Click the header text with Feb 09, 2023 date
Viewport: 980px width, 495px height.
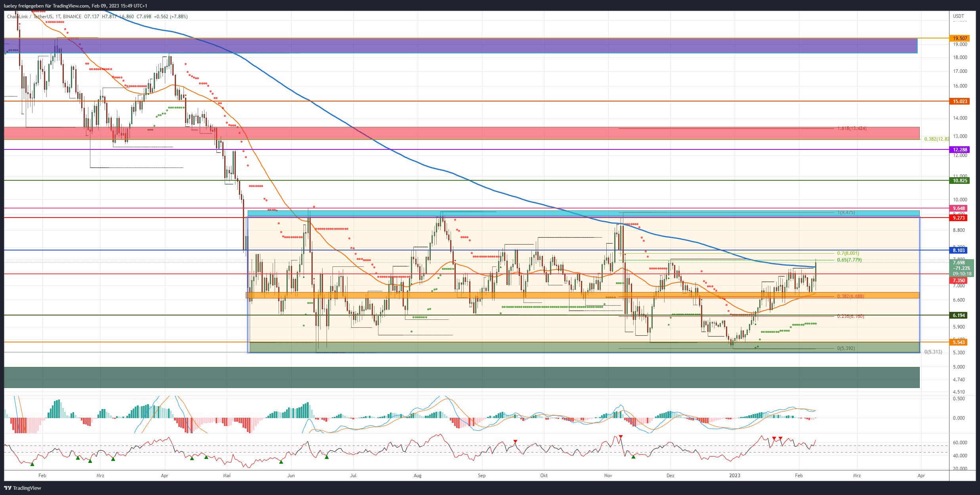coord(75,6)
